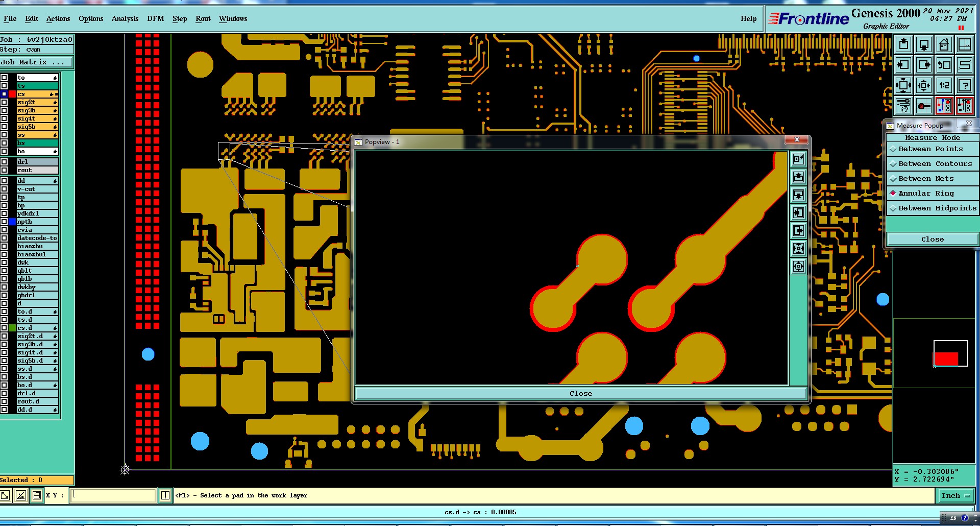Screen dimensions: 980x526
Task: Pan Popview right with the arrow icon
Action: click(x=798, y=231)
